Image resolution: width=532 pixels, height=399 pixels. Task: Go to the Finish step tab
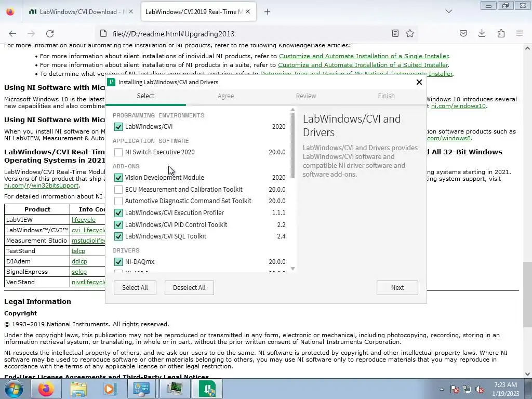click(x=386, y=96)
